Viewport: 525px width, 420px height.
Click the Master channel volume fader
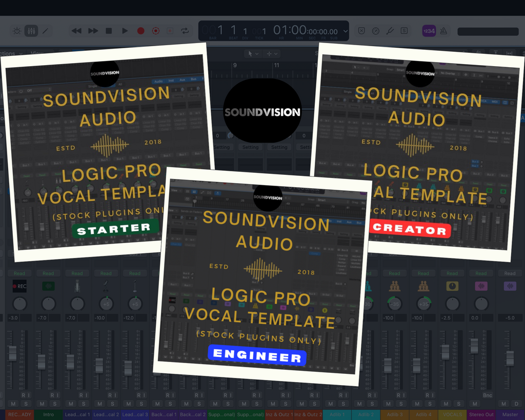tap(510, 358)
